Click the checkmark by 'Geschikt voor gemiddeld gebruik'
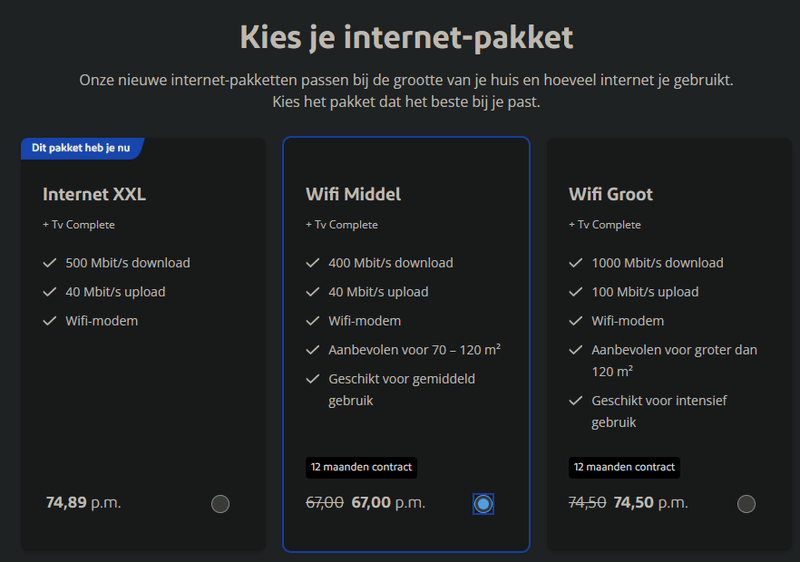800x562 pixels. [312, 379]
